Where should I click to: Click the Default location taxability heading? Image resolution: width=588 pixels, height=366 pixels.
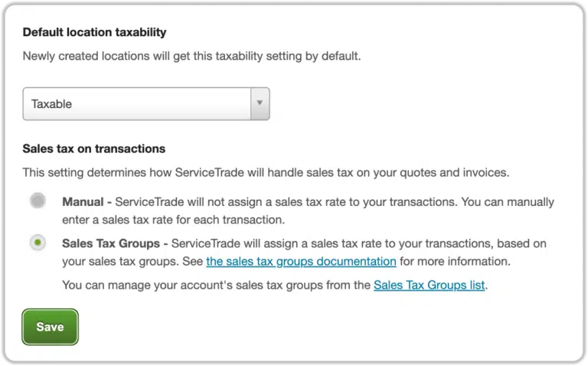(x=94, y=32)
